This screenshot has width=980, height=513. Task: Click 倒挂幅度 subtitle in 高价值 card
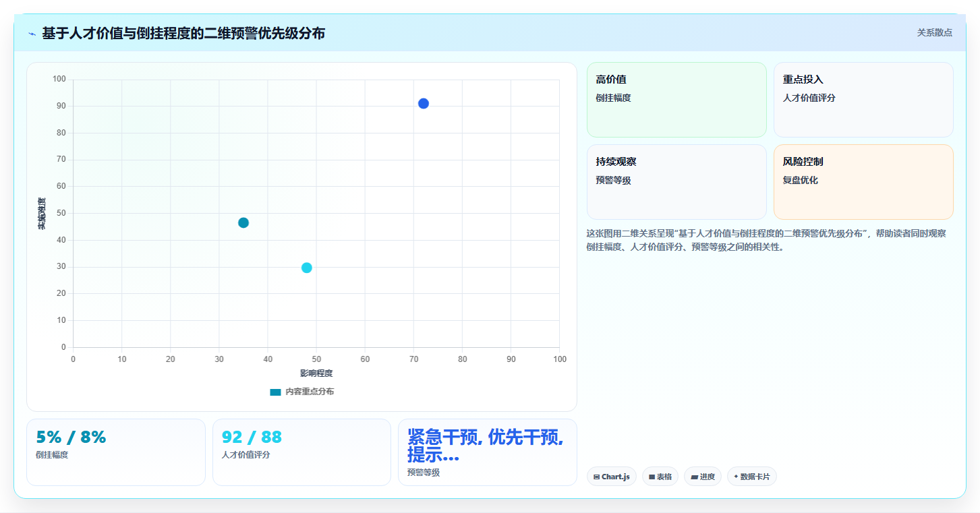tap(613, 98)
